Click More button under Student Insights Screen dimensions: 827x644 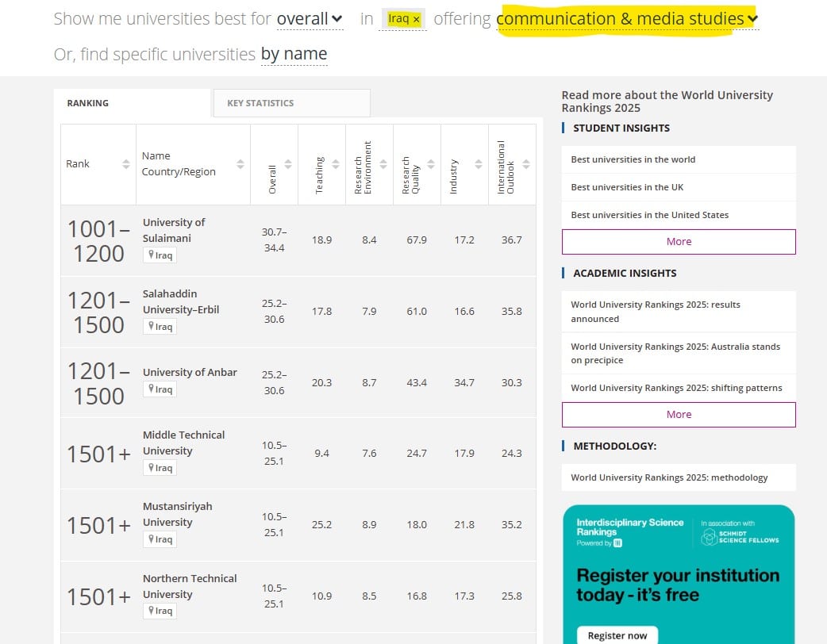679,242
